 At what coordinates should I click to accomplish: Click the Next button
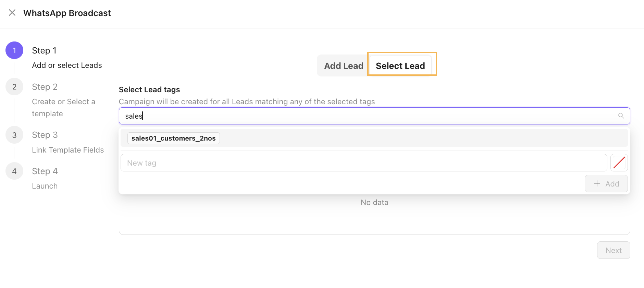tap(613, 250)
